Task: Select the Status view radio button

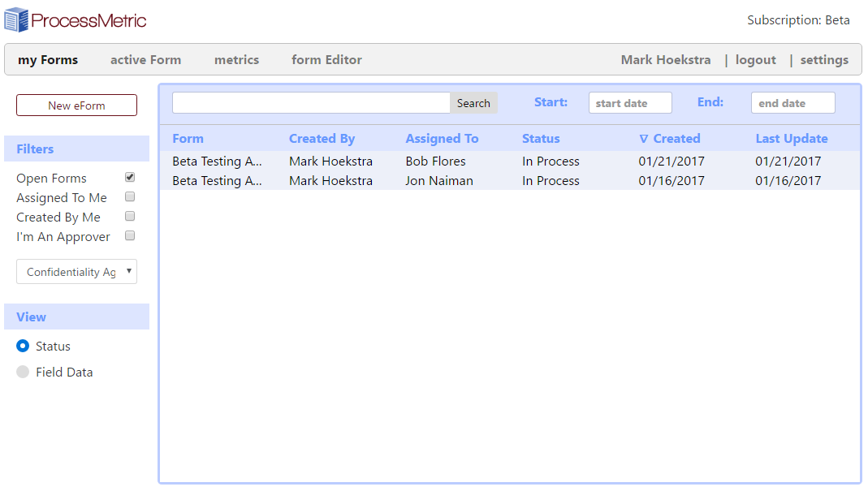Action: 23,346
